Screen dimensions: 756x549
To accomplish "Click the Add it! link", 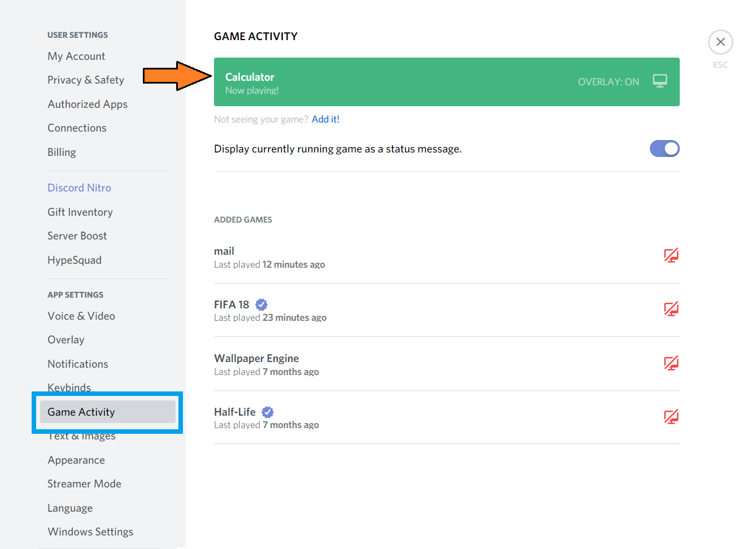I will (x=325, y=119).
